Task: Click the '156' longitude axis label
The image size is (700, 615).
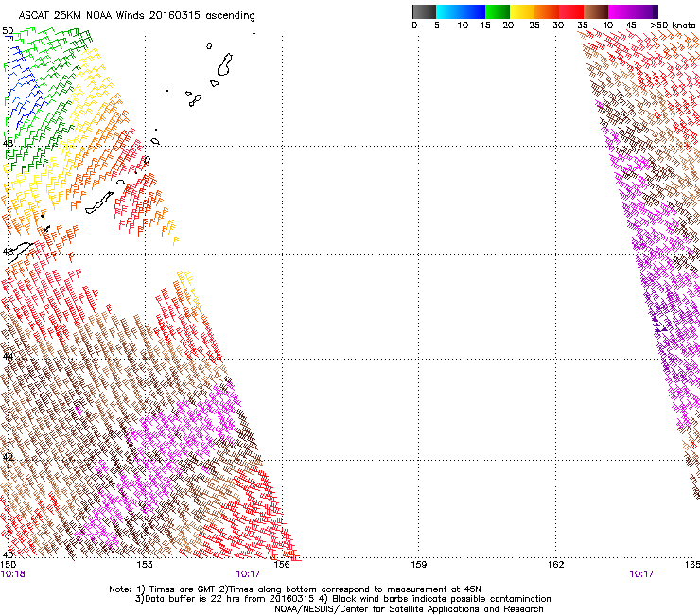Action: (282, 565)
